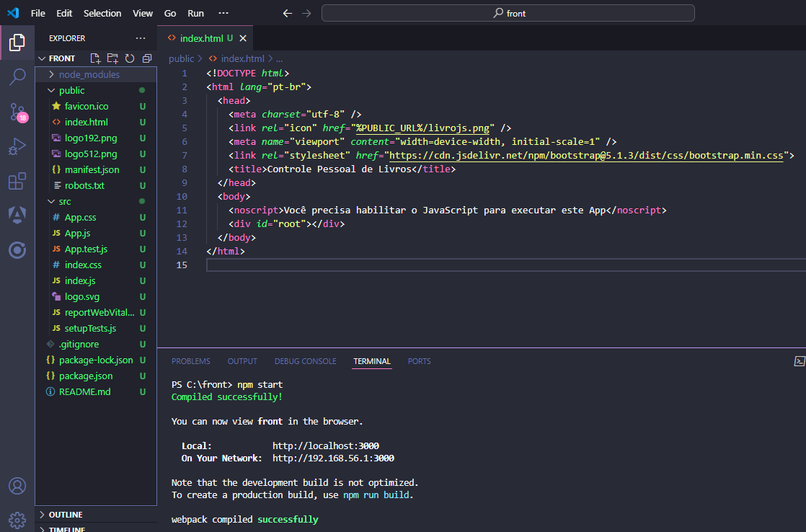Click the New File icon in Explorer
Viewport: 806px width, 532px height.
click(94, 58)
